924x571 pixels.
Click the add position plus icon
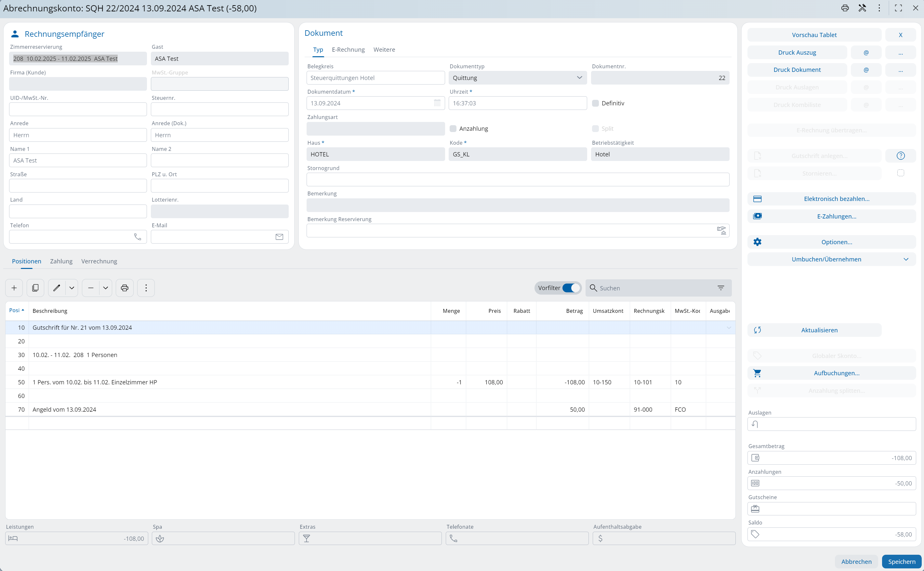point(14,288)
